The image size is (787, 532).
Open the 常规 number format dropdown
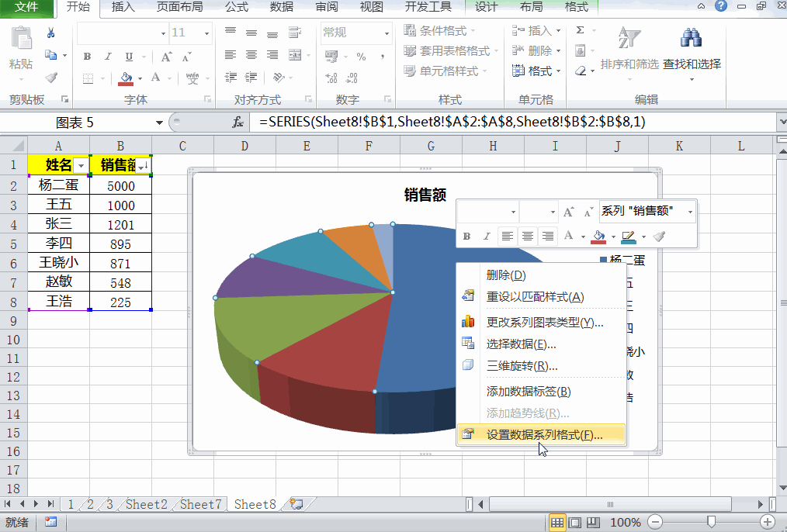(x=388, y=33)
